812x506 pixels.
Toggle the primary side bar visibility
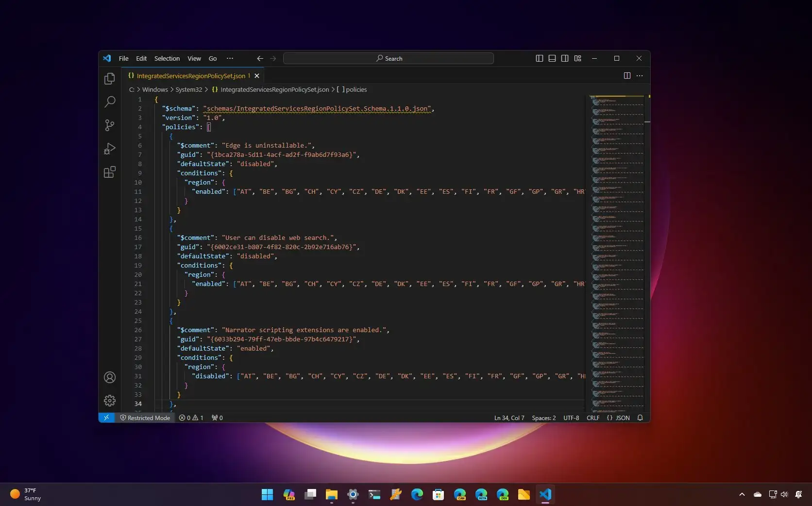(539, 58)
